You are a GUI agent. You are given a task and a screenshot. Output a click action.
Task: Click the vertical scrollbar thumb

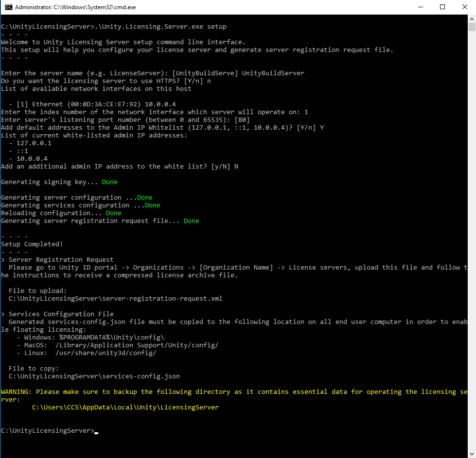coord(472,27)
